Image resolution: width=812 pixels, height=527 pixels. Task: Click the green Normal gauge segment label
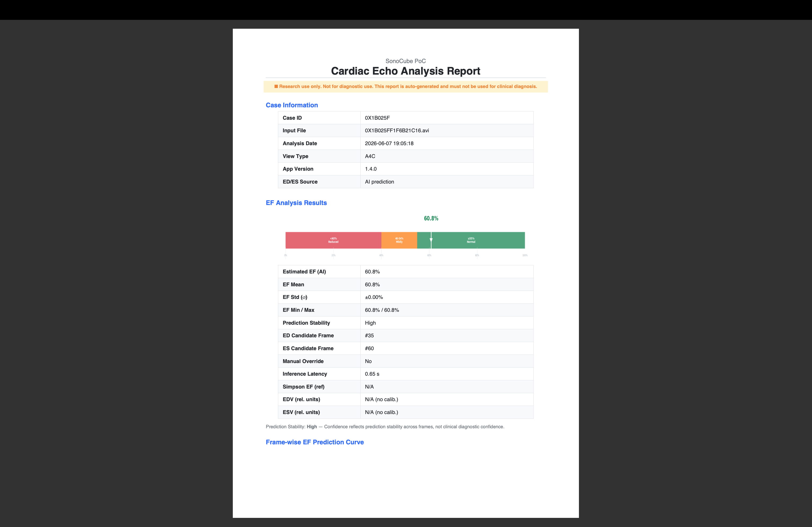471,240
